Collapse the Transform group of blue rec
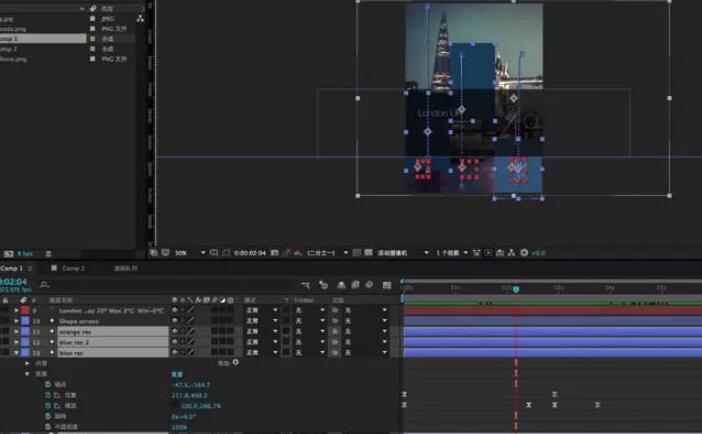 point(27,374)
